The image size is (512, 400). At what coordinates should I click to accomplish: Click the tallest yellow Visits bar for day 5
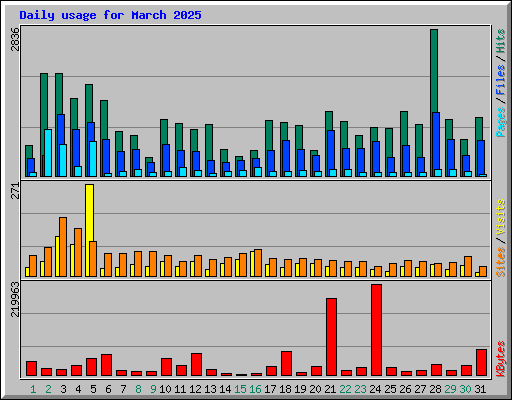click(89, 230)
